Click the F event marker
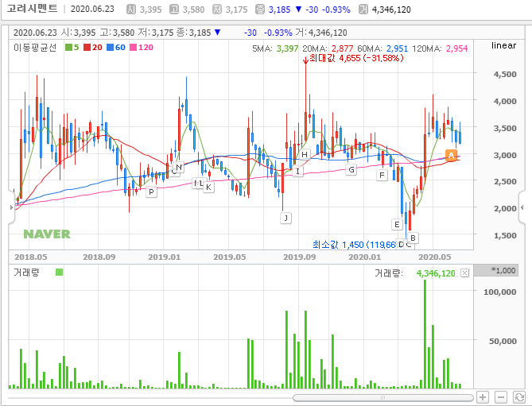Image resolution: width=532 pixels, height=406 pixels. click(382, 176)
